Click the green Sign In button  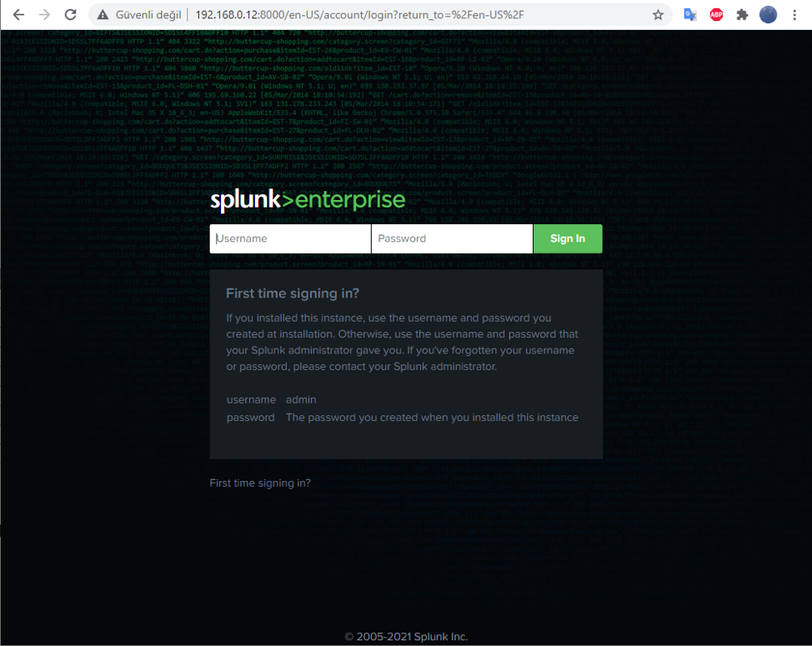click(x=568, y=238)
